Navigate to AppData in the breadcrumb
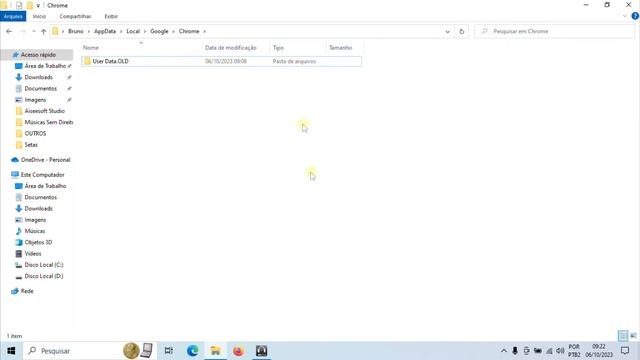640x360 pixels. point(105,31)
